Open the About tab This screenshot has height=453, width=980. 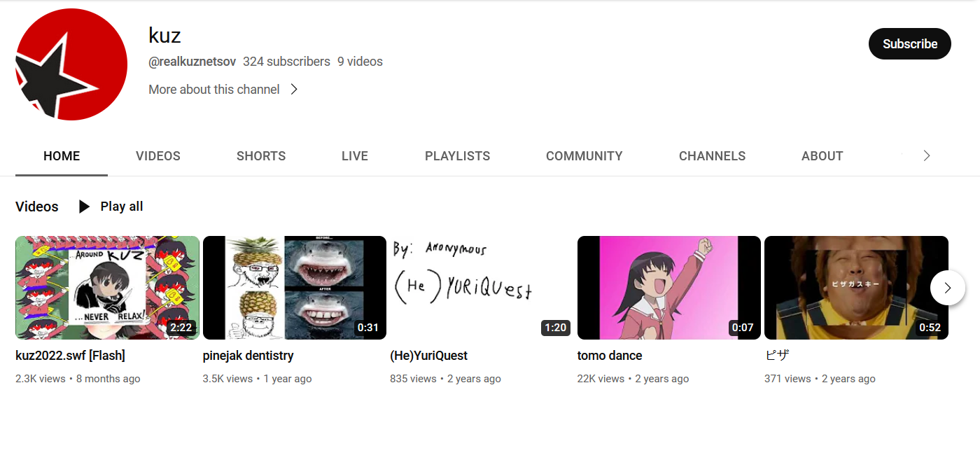coord(822,156)
